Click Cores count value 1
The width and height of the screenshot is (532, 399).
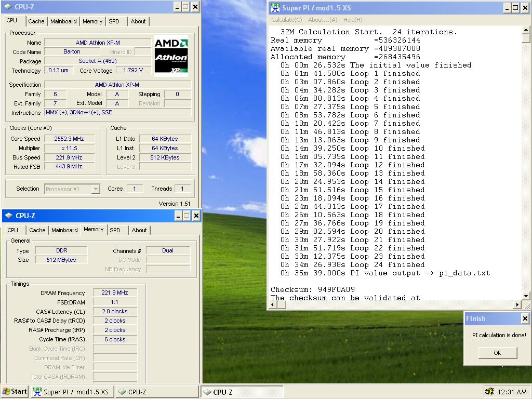click(x=135, y=189)
